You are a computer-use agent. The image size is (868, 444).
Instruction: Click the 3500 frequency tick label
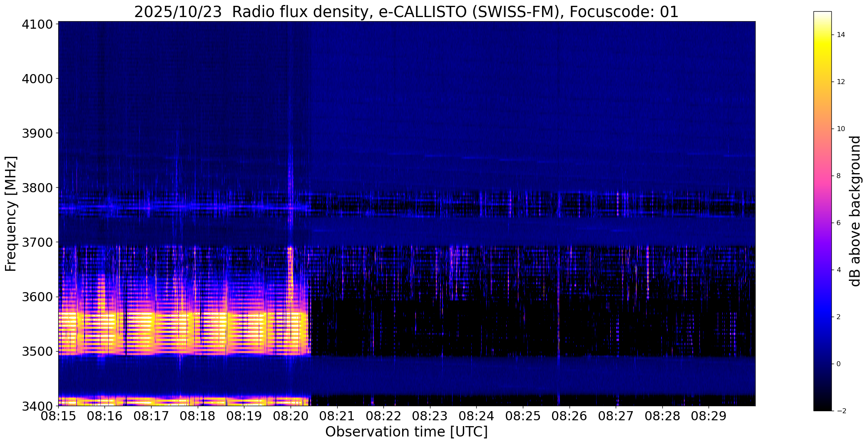[38, 352]
